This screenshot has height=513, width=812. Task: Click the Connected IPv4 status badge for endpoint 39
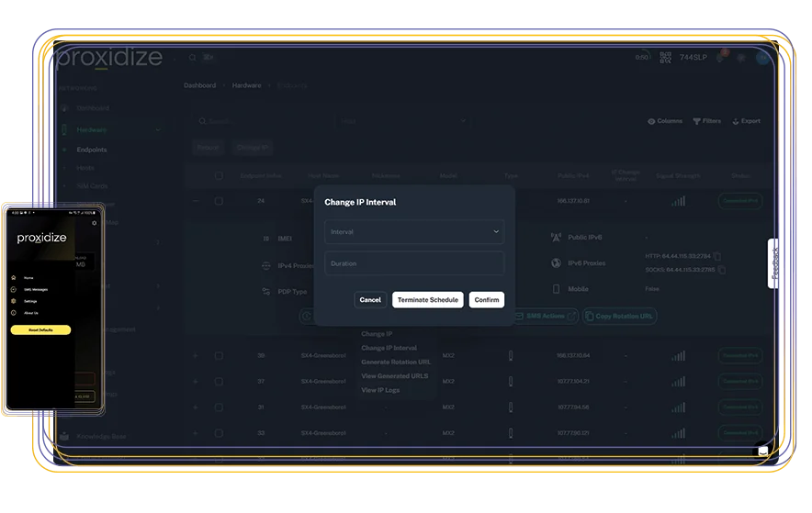click(x=740, y=356)
